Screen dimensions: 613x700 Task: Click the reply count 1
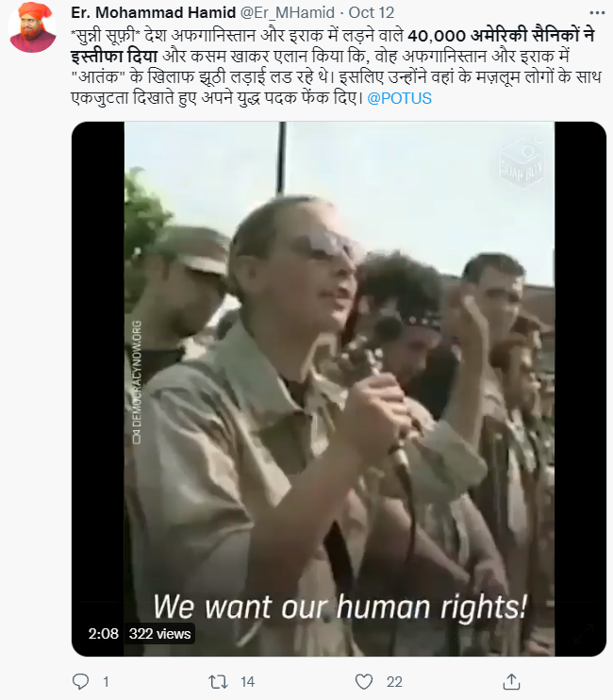click(x=106, y=682)
